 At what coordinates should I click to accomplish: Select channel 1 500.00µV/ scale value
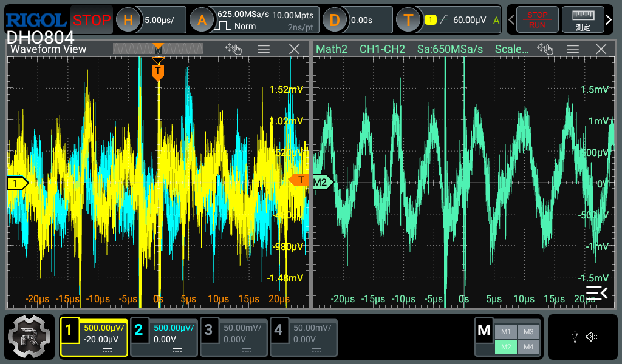click(x=103, y=328)
